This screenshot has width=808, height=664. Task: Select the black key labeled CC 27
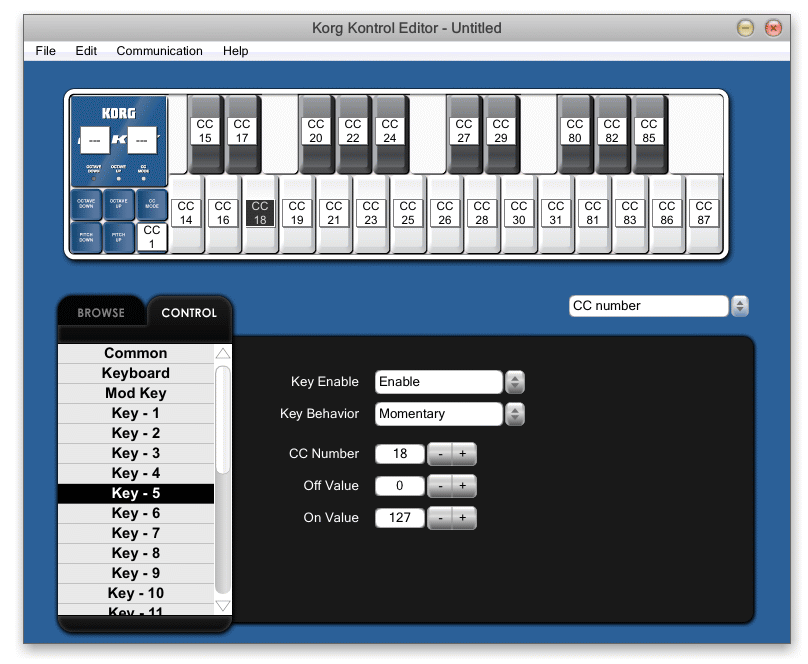(x=464, y=134)
